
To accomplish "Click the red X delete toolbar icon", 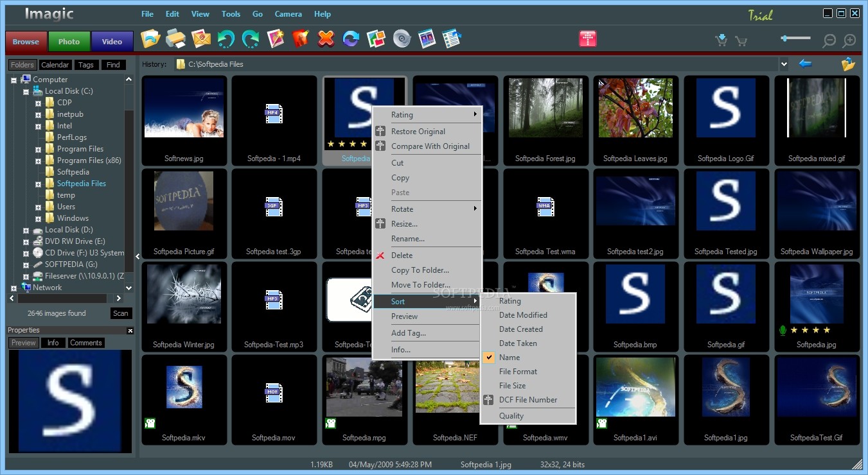I will 326,39.
